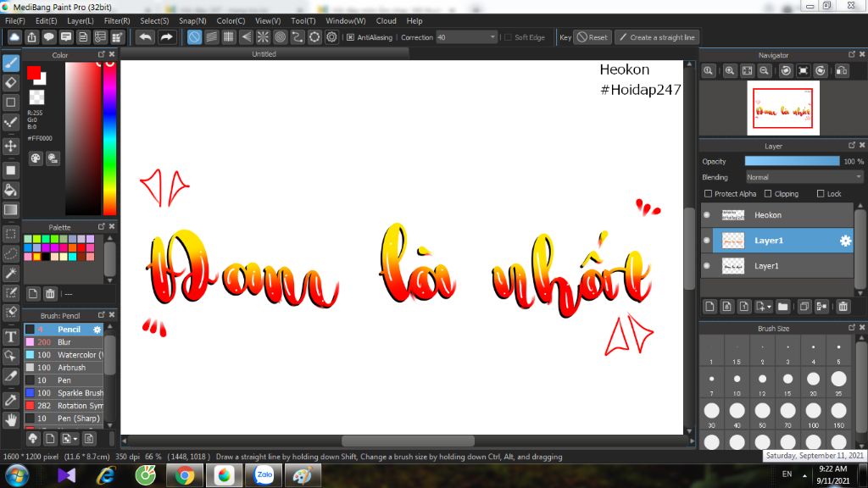This screenshot has height=488, width=868.
Task: Expand the add brush dropdown in Brush panel
Action: pyautogui.click(x=75, y=440)
